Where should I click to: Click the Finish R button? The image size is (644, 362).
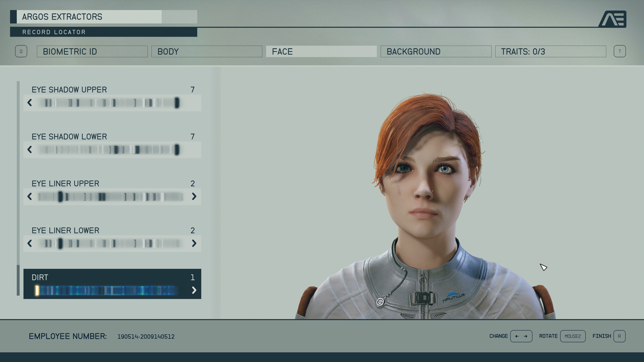click(x=619, y=336)
